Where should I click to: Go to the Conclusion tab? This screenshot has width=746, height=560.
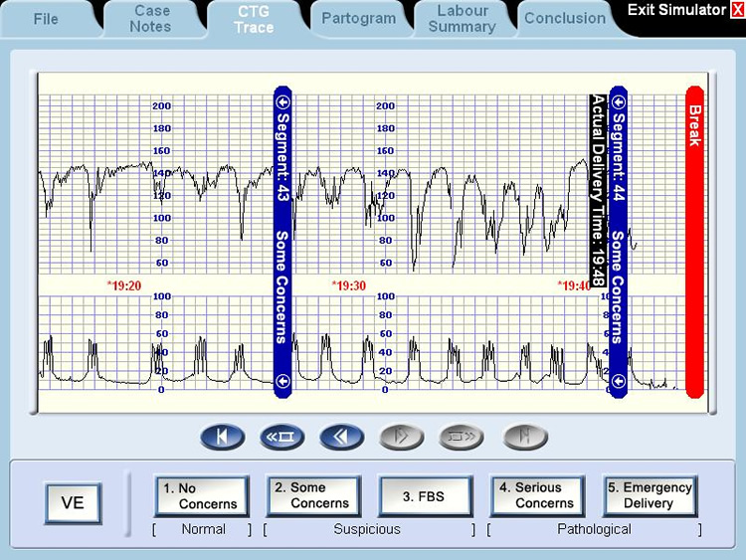(x=565, y=19)
